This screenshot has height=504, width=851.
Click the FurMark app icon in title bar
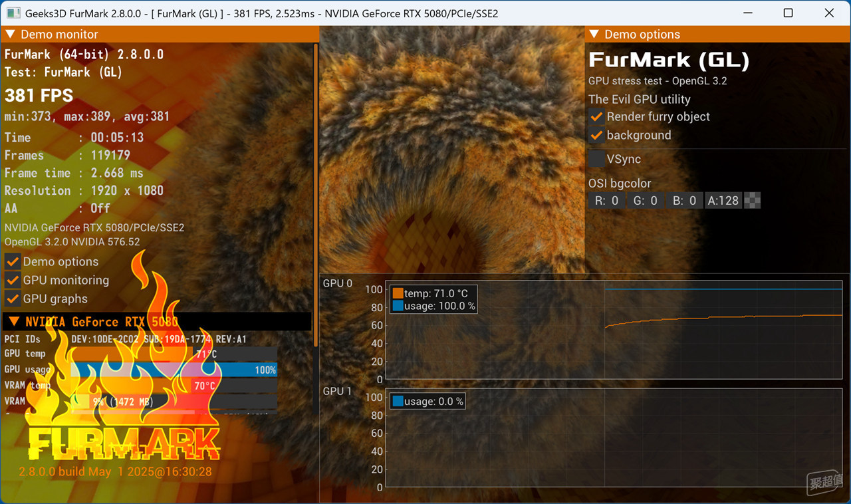(13, 13)
